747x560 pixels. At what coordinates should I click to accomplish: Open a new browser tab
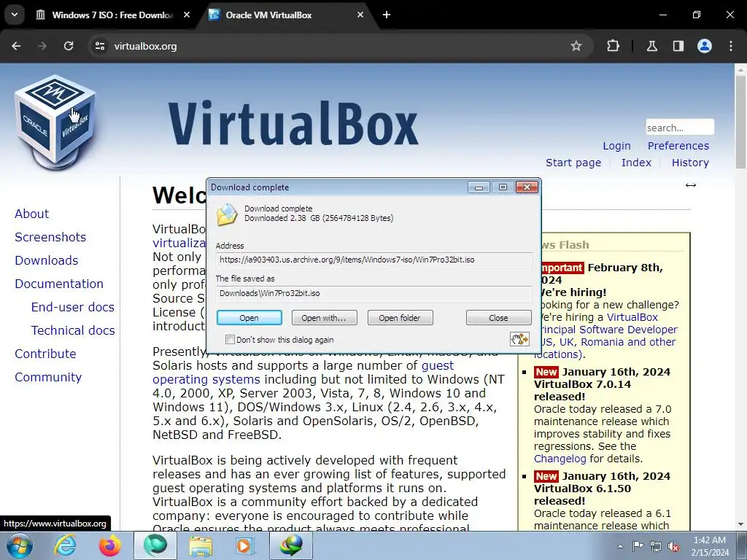387,15
